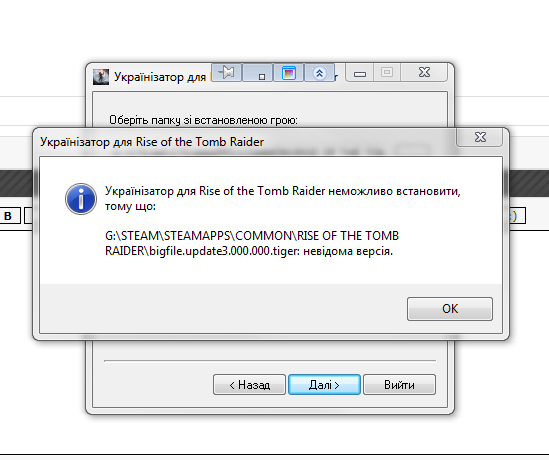Click the partially hidden toolbar button with parenthesis

517,216
